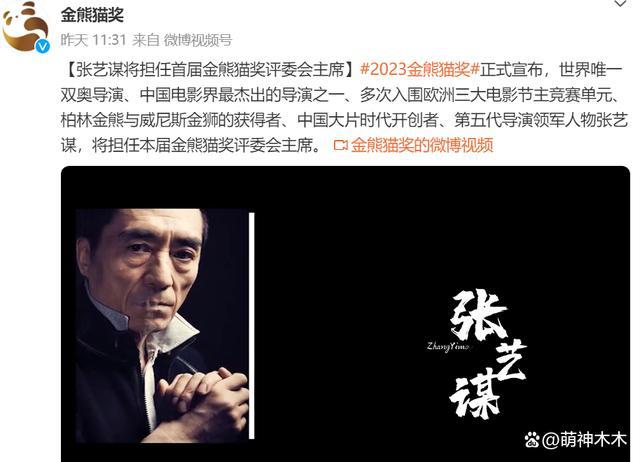Click the 来自 text before source
Image resolution: width=640 pixels, height=462 pixels.
[x=146, y=40]
